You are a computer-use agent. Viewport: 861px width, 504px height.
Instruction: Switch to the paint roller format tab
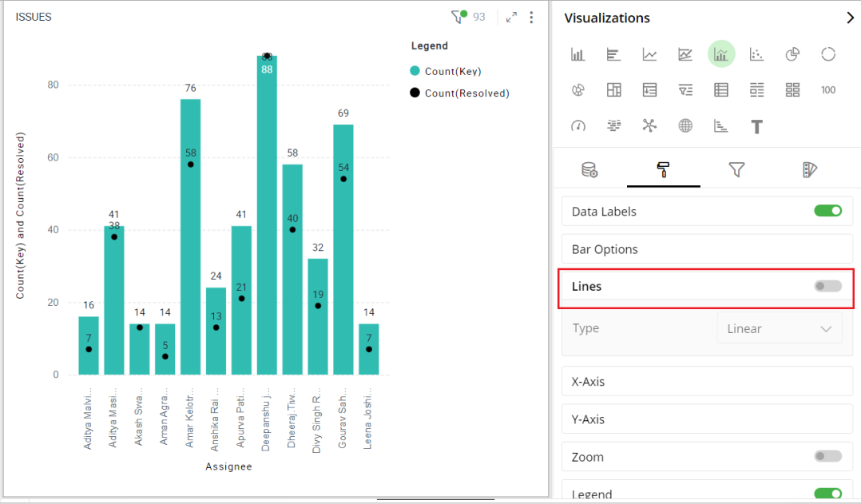click(x=663, y=169)
